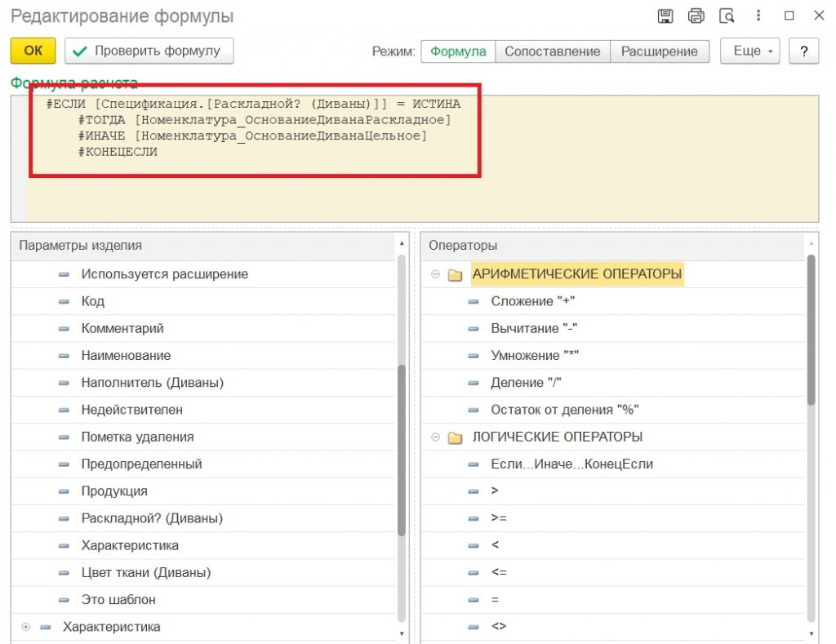836x644 pixels.
Task: Select Умножение "*" operator
Action: [x=612, y=356]
